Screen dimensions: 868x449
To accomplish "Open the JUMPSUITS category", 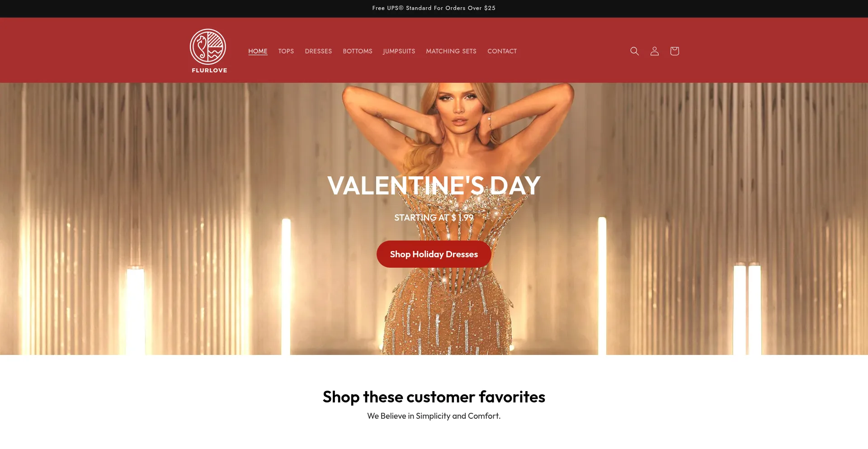I will click(399, 51).
